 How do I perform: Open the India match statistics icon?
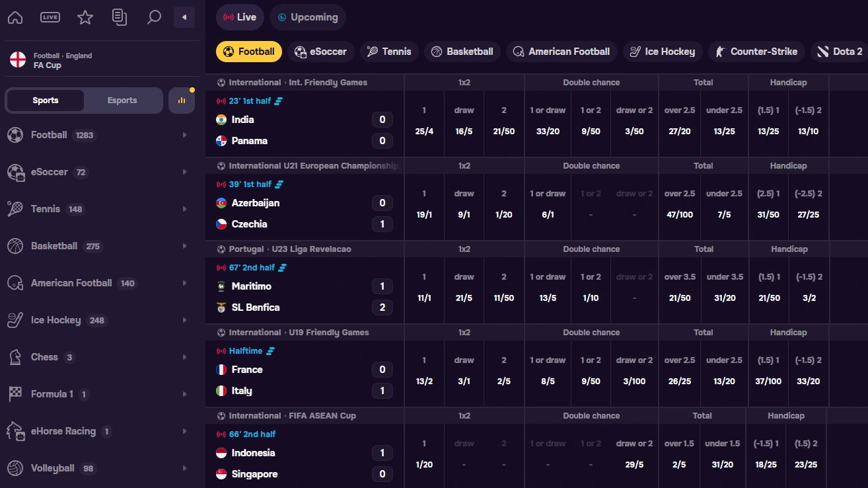click(279, 101)
